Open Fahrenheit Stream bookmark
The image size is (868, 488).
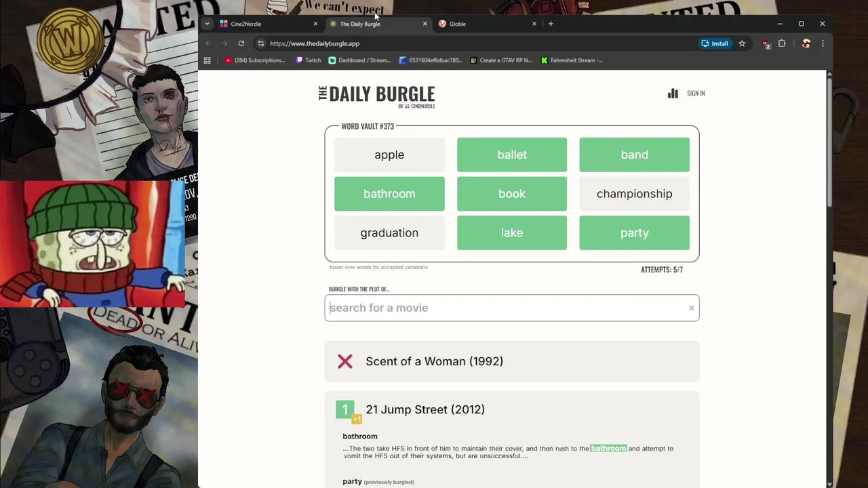pos(572,60)
